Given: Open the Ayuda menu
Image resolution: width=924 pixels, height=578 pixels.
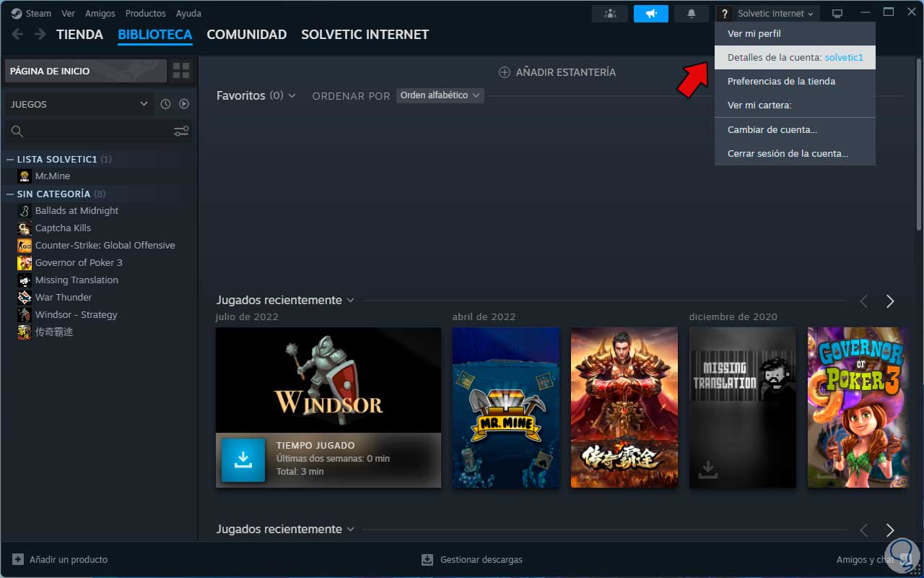Looking at the screenshot, I should click(x=189, y=13).
